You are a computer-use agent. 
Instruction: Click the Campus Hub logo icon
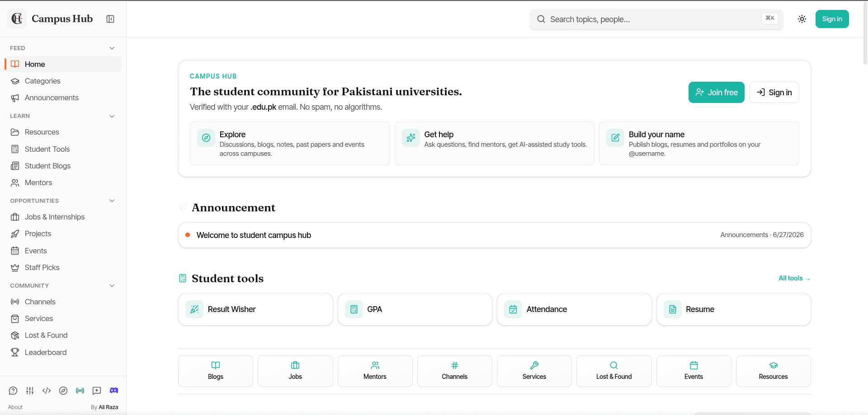(17, 19)
